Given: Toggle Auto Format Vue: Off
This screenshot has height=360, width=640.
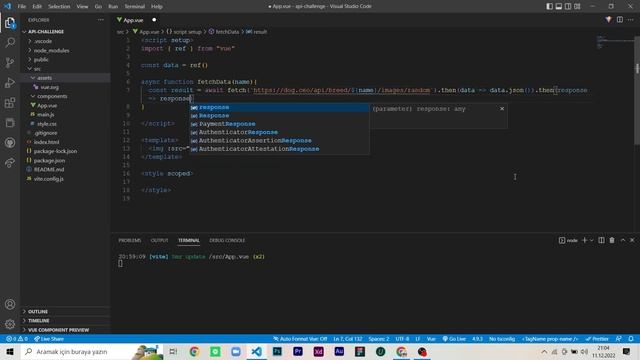Looking at the screenshot, I should click(x=300, y=339).
